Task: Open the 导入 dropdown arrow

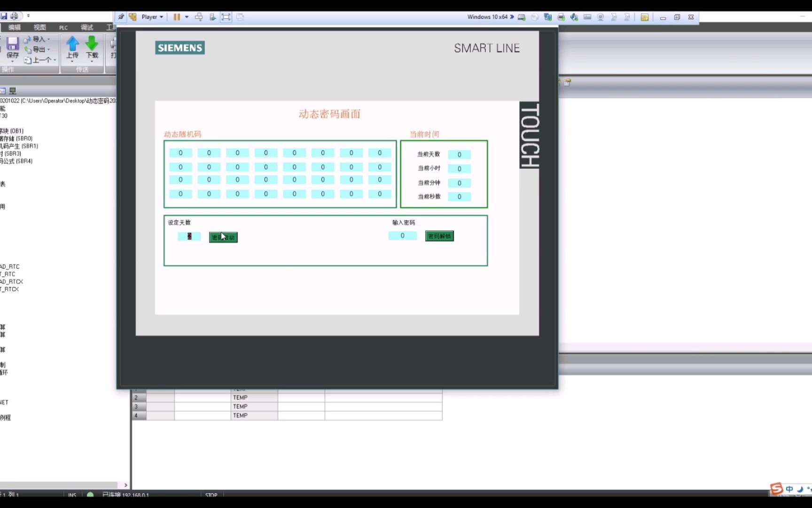Action: click(x=48, y=40)
